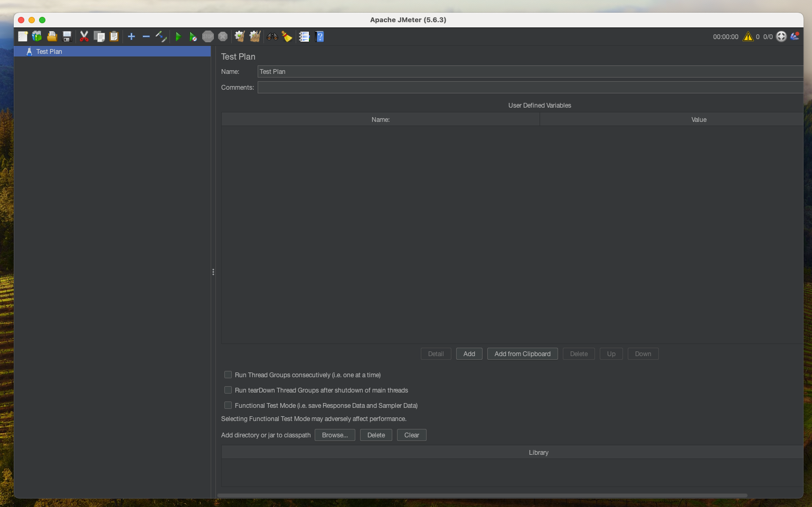Screen dimensions: 812x507
Task: Click the split pane divider handle
Action: pos(213,272)
